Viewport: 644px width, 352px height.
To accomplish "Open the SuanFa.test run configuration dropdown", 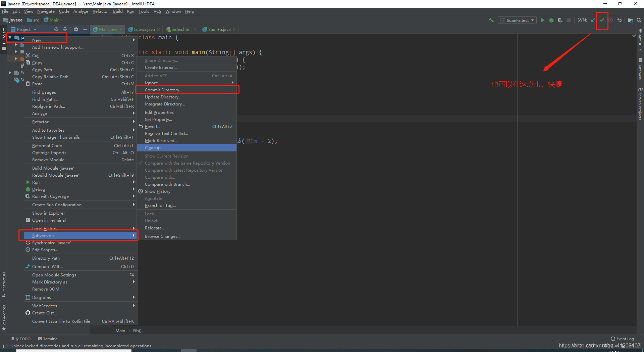I will pos(517,20).
